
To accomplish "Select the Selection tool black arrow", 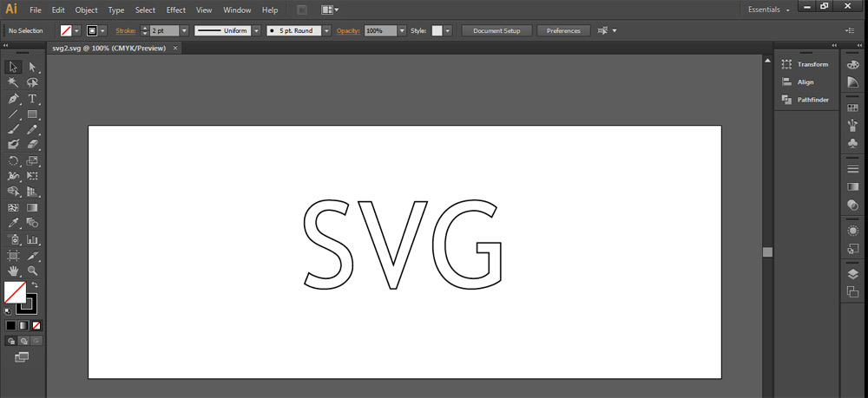I will click(14, 68).
